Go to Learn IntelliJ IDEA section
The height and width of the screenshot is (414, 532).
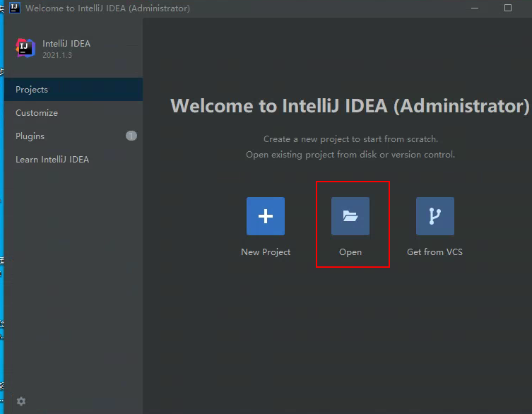52,160
